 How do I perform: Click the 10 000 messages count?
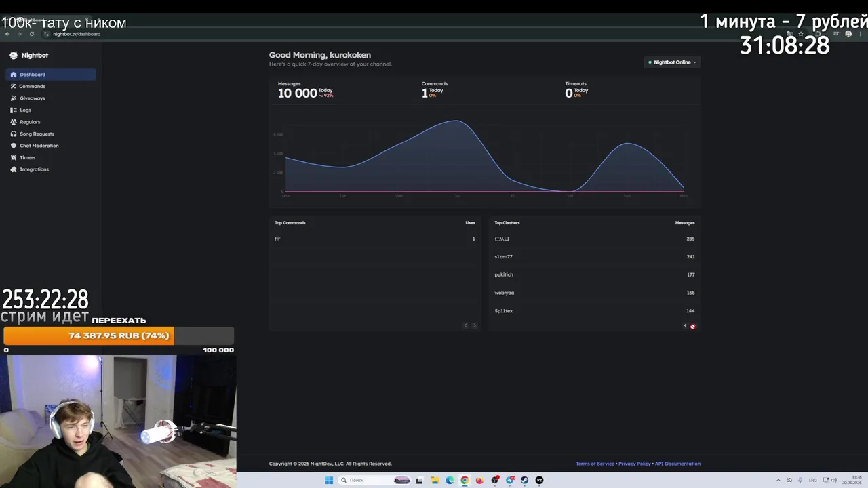coord(297,94)
